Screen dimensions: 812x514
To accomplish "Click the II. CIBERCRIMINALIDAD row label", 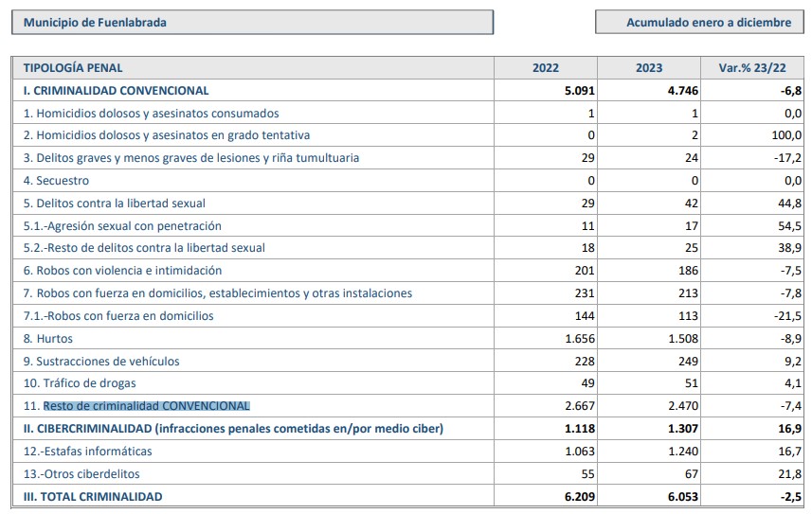I will [x=233, y=429].
